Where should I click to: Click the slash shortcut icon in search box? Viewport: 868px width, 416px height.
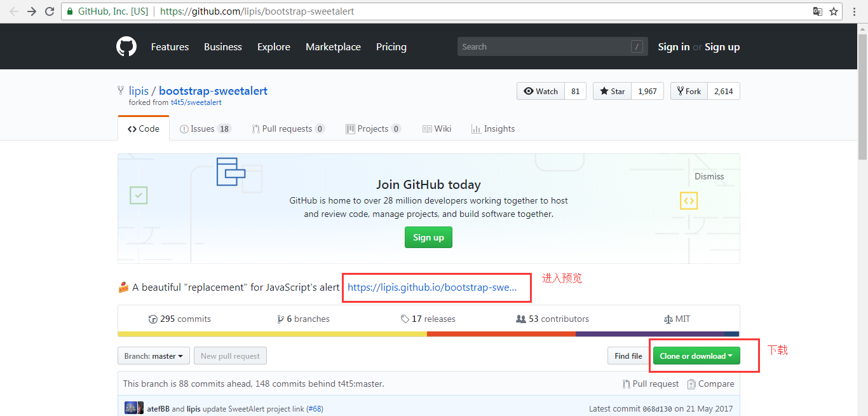637,46
